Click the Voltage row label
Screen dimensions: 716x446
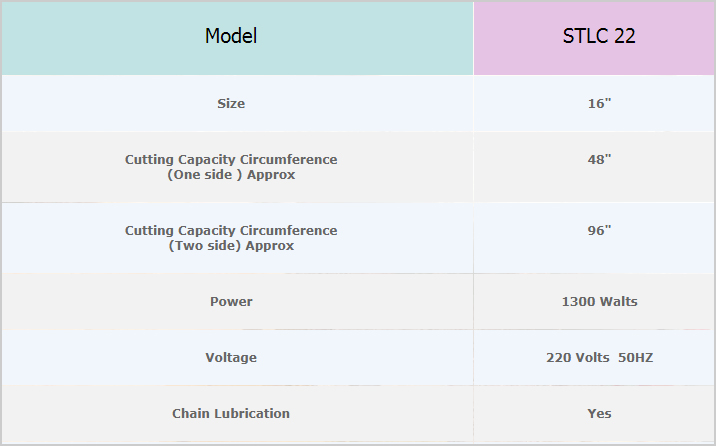point(231,357)
